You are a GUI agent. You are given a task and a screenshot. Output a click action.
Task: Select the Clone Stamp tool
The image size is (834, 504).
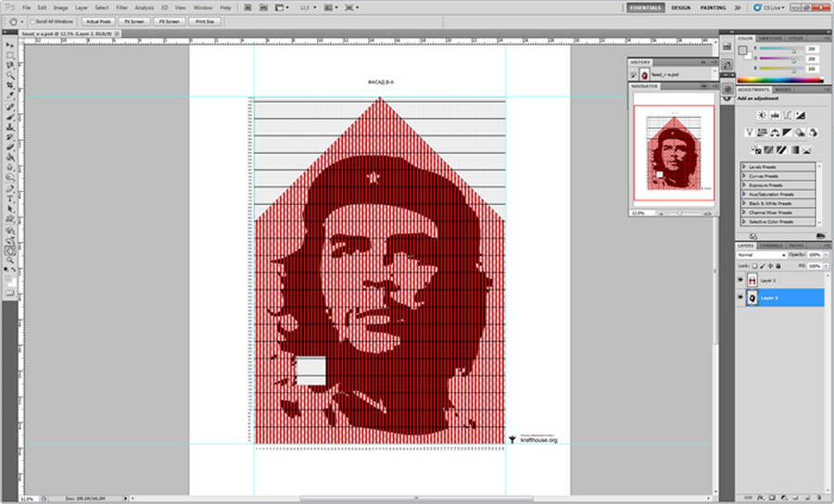pos(10,126)
